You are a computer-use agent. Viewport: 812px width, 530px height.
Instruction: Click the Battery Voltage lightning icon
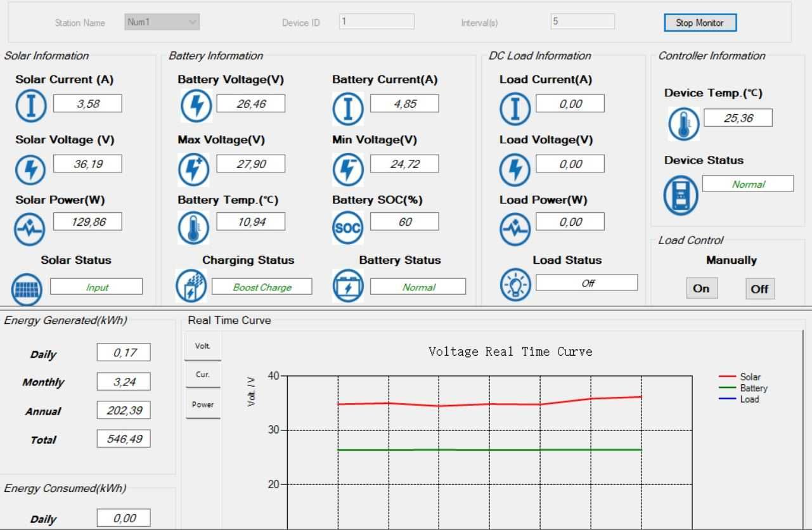[x=197, y=107]
